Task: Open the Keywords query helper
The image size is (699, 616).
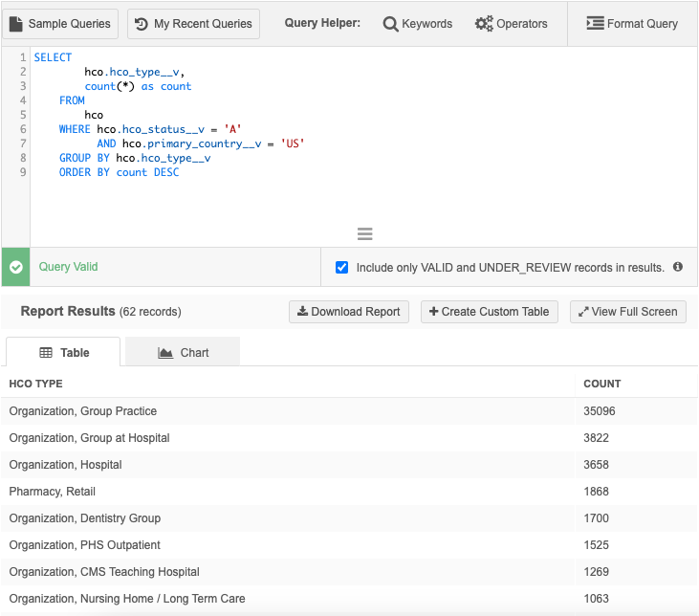Action: [x=418, y=24]
